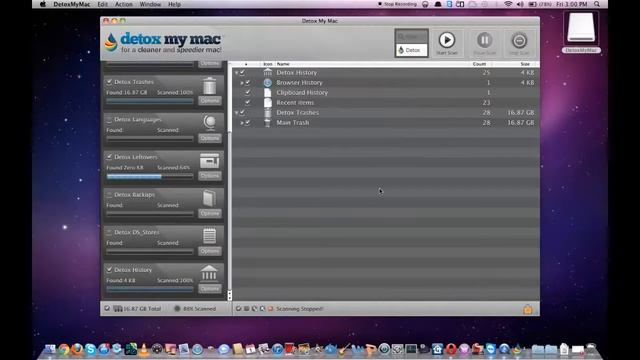Open Options for Detox DS_Stores
This screenshot has height=360, width=640.
click(x=210, y=251)
